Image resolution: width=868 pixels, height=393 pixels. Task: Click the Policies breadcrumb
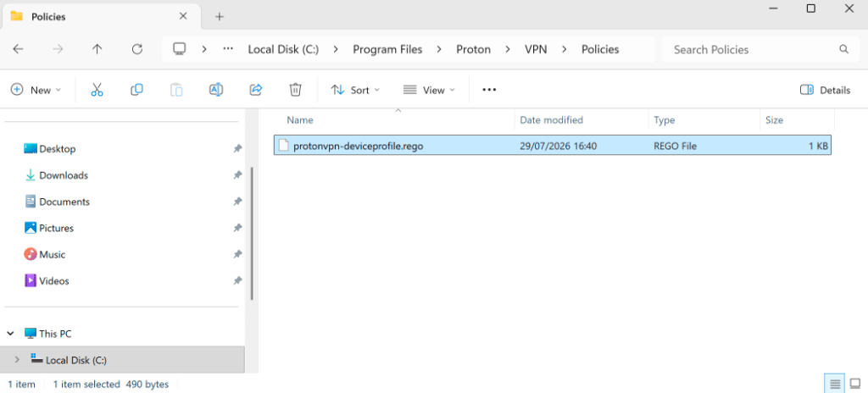[600, 49]
